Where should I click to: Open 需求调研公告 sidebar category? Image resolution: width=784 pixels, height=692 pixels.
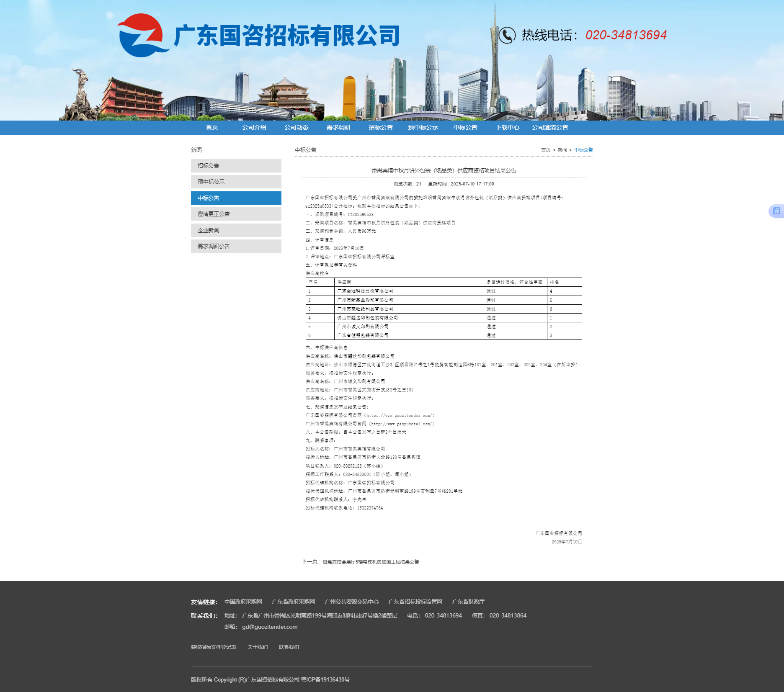coord(236,246)
